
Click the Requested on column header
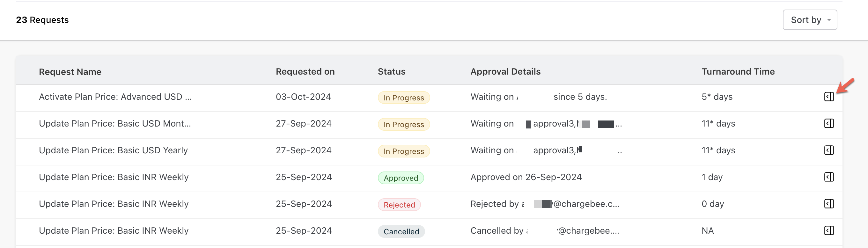tap(305, 71)
